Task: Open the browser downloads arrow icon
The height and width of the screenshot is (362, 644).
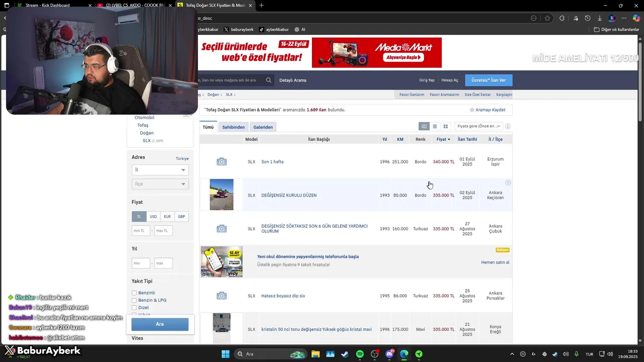Action: pos(600,18)
